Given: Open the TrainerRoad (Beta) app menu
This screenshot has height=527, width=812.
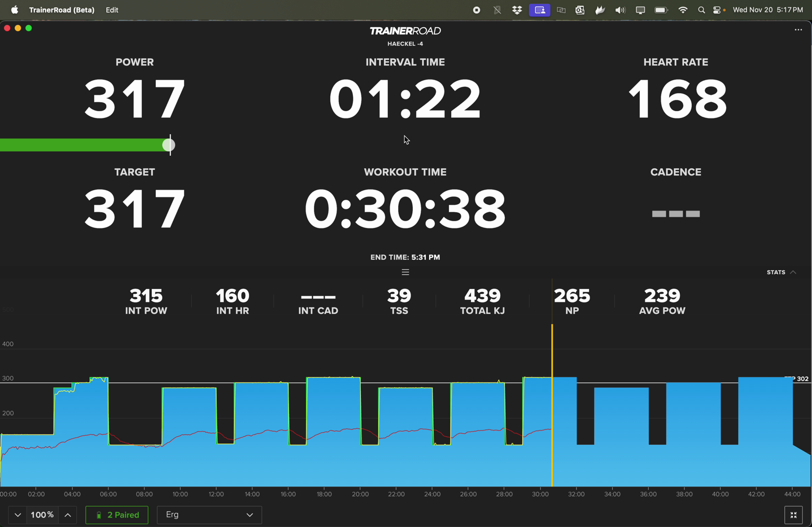Looking at the screenshot, I should (x=62, y=10).
